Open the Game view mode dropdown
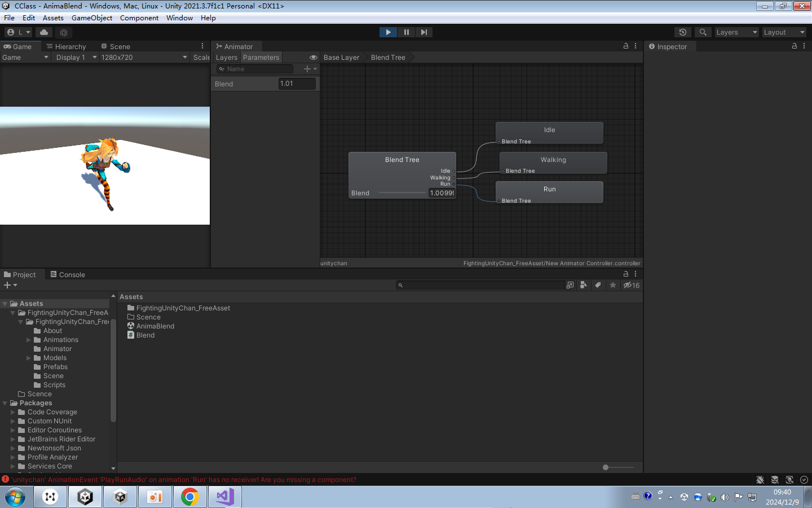Viewport: 812px width, 508px height. pos(25,58)
